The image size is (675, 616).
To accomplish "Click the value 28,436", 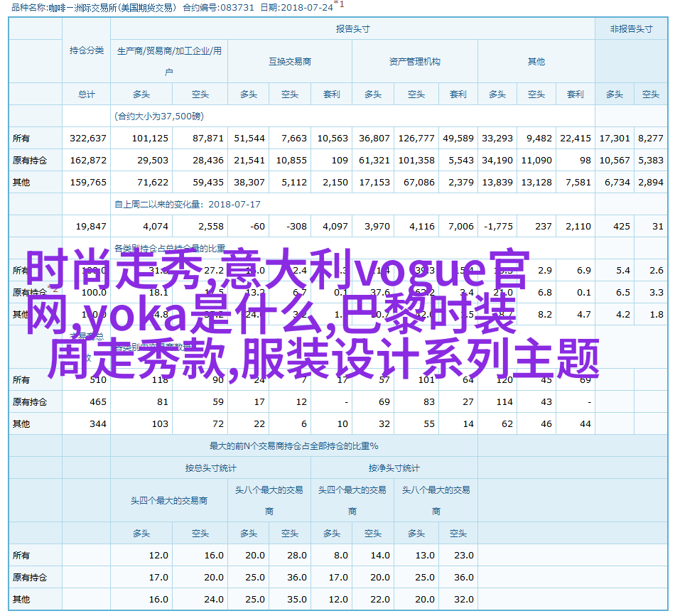I will click(x=208, y=160).
